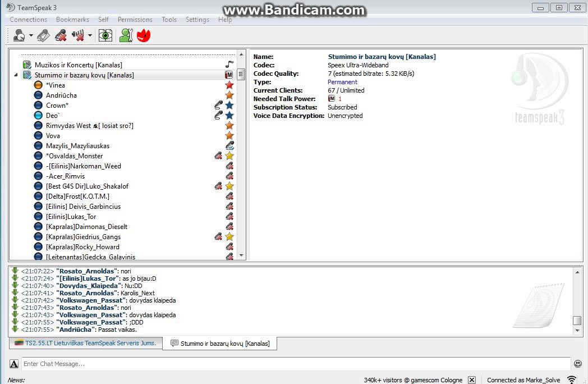Toggle the Away status toolbar icon

coord(105,36)
